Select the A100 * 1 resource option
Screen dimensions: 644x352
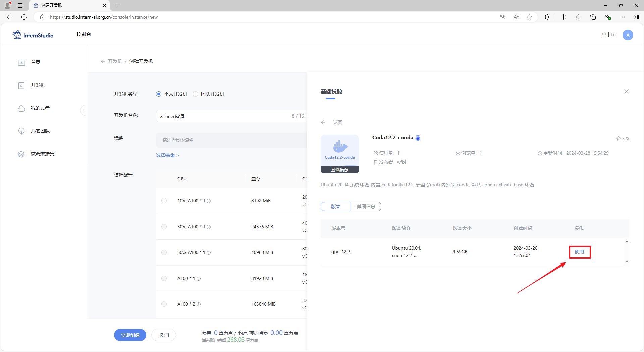[164, 278]
